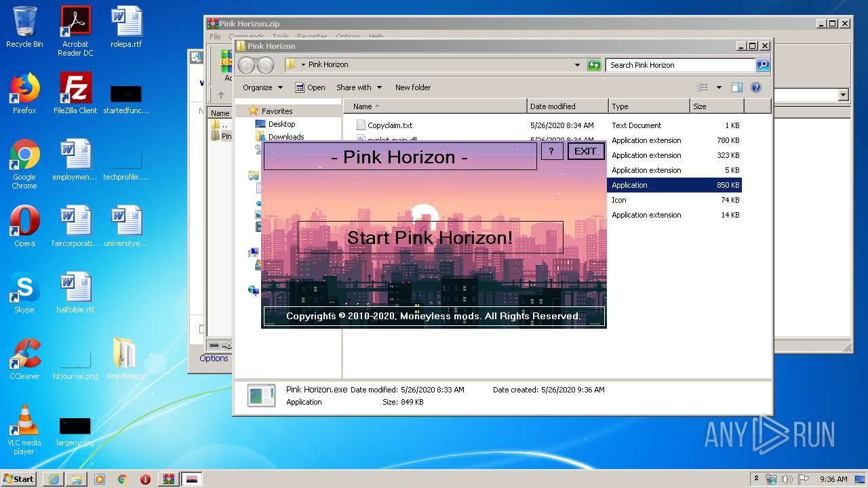868x488 pixels.
Task: Click the WinRAR taskbar icon
Action: (x=168, y=479)
